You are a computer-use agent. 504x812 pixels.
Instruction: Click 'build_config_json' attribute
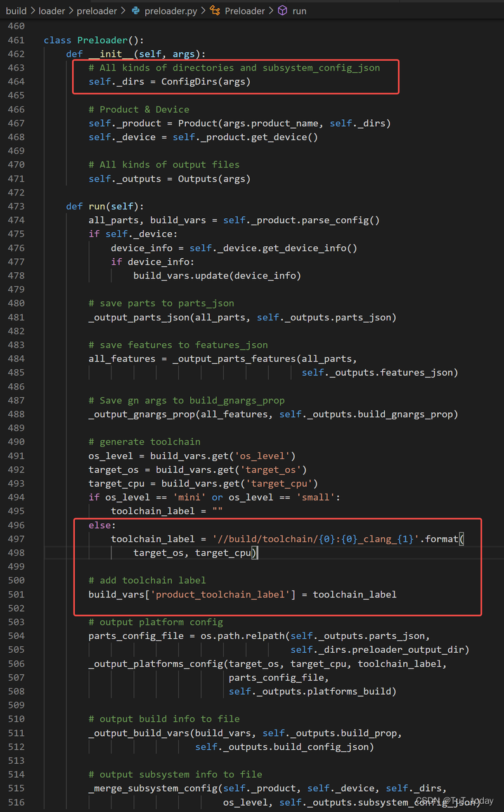321,747
